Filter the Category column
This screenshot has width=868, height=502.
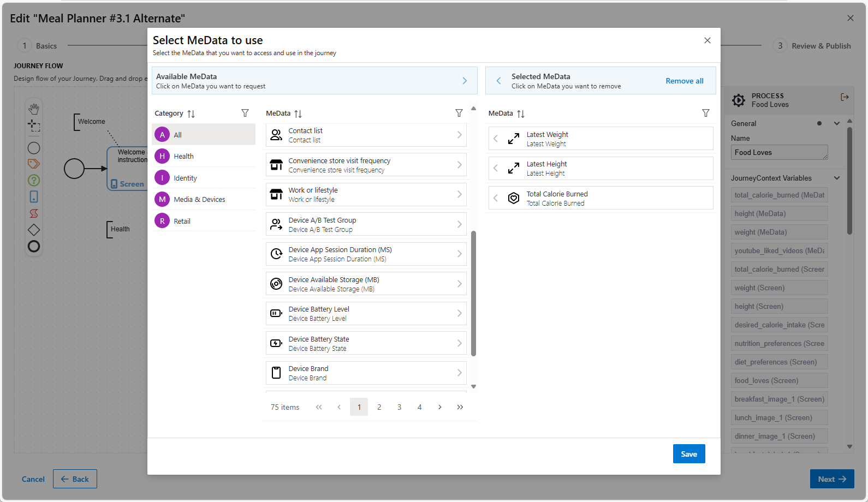245,113
